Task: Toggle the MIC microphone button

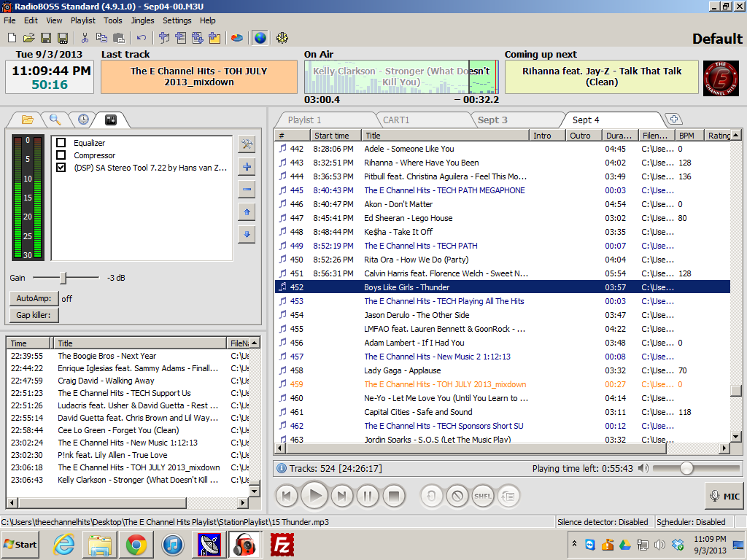Action: [724, 496]
